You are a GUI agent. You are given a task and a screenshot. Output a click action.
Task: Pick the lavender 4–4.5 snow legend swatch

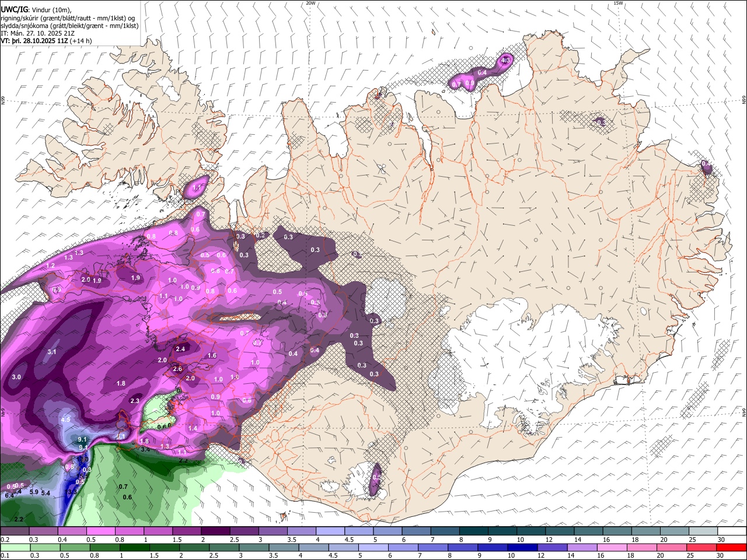click(x=330, y=531)
